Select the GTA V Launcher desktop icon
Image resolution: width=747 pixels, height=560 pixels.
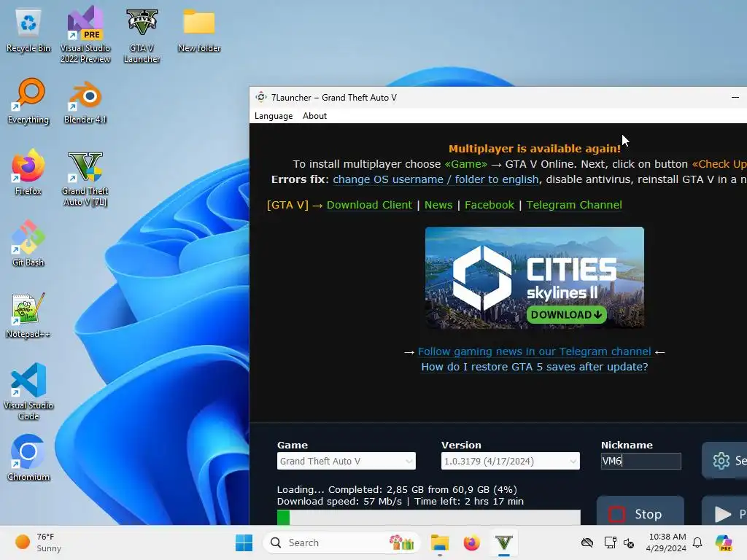pyautogui.click(x=142, y=35)
